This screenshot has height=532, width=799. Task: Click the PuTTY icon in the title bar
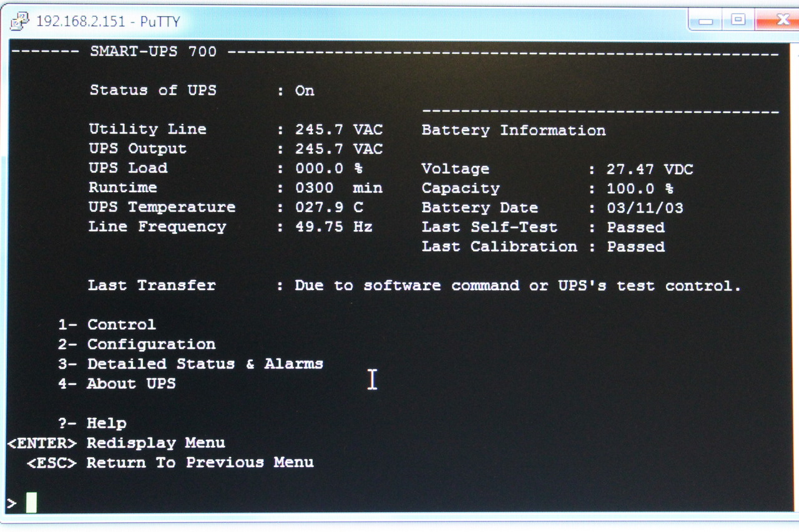20,21
